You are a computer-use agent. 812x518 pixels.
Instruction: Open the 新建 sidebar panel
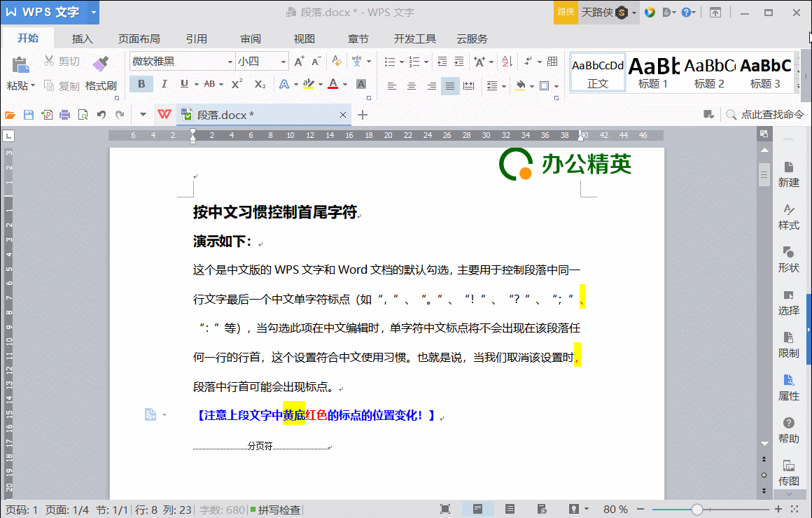click(788, 174)
